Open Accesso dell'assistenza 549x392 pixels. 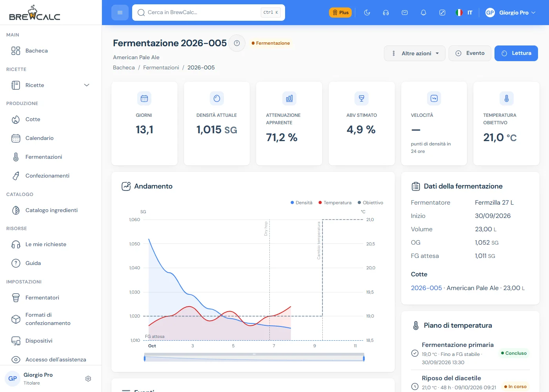(51, 359)
